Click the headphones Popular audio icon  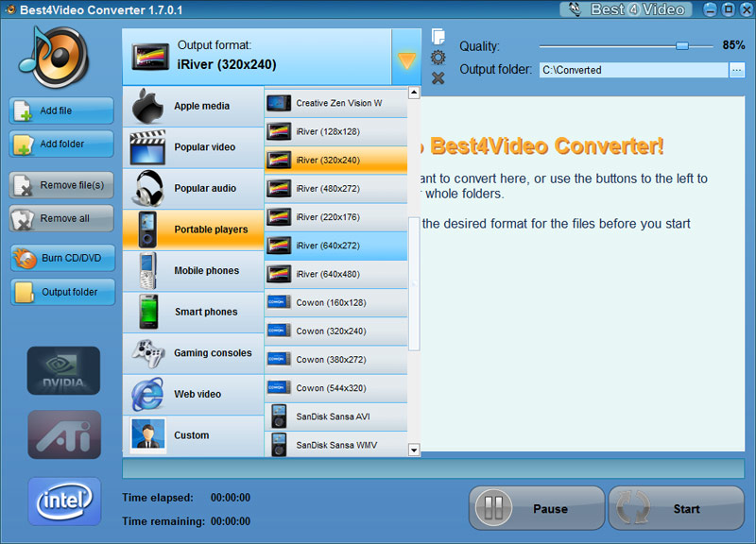(148, 188)
